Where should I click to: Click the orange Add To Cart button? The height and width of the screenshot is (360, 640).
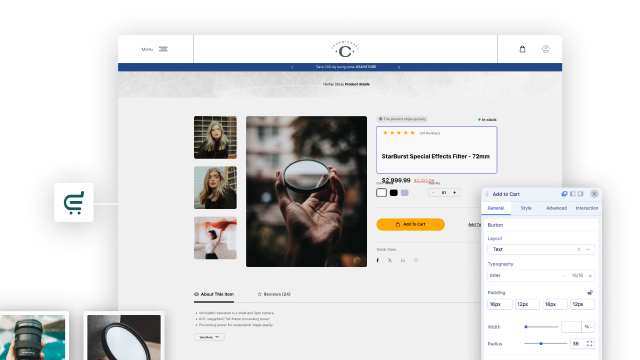[410, 224]
